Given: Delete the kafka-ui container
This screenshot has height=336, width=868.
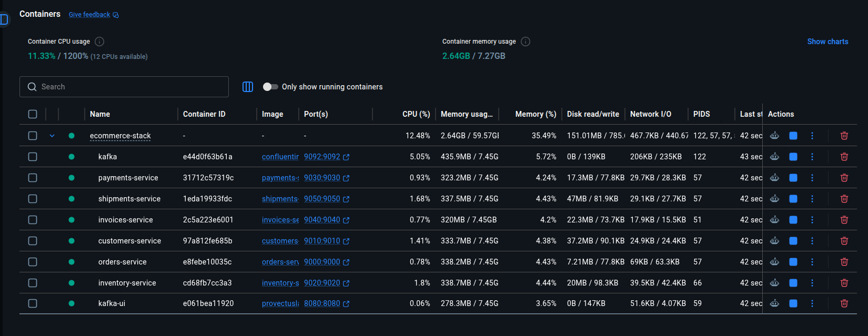Looking at the screenshot, I should point(844,303).
